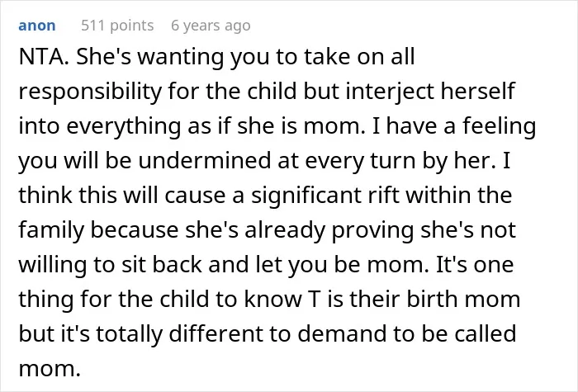Open the anon username profile link

(37, 26)
